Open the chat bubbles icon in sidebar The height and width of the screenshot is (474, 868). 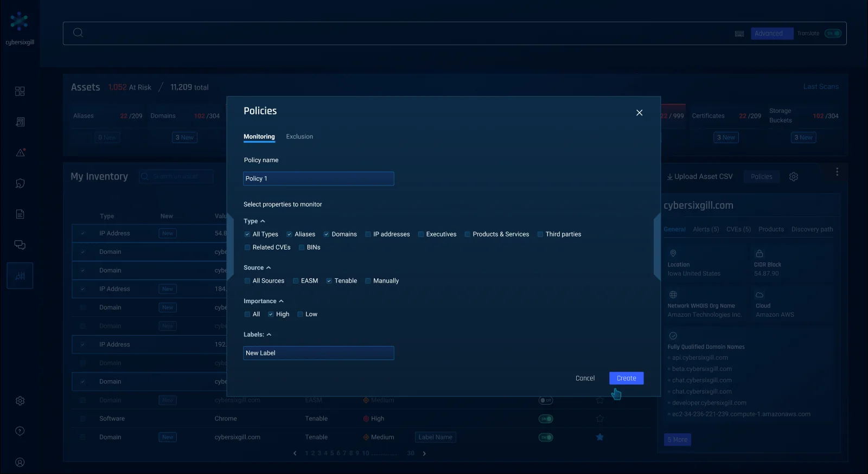click(x=20, y=245)
